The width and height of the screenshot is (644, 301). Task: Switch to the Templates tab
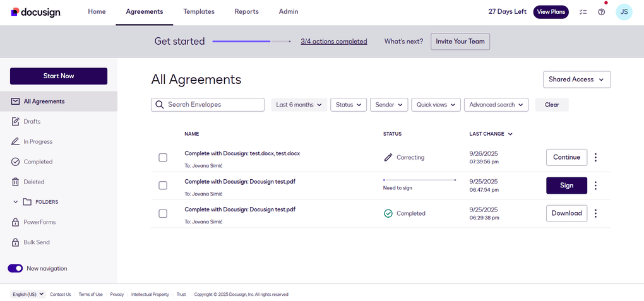tap(199, 12)
